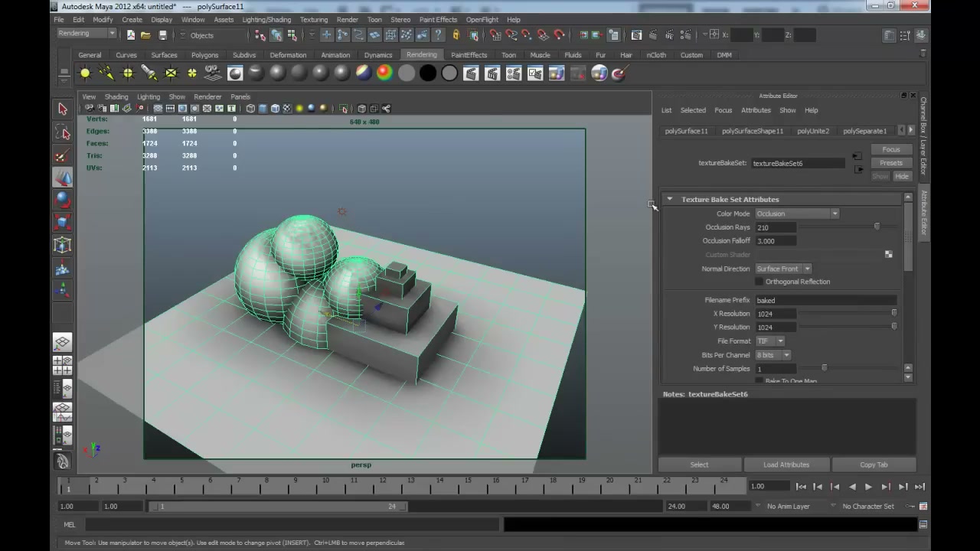Click the Copy Tab button
This screenshot has width=980, height=551.
click(874, 465)
